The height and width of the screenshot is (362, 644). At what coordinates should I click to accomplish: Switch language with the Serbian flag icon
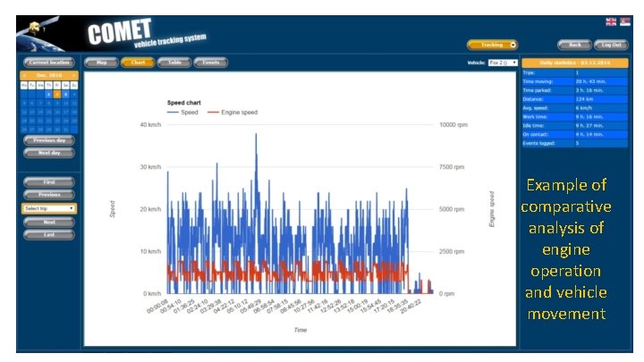624,21
